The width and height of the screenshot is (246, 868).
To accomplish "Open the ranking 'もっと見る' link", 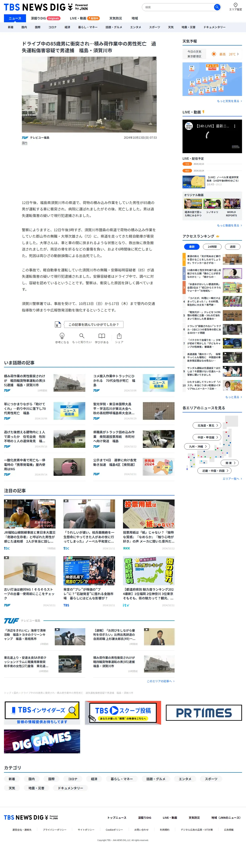I will pyautogui.click(x=234, y=397).
